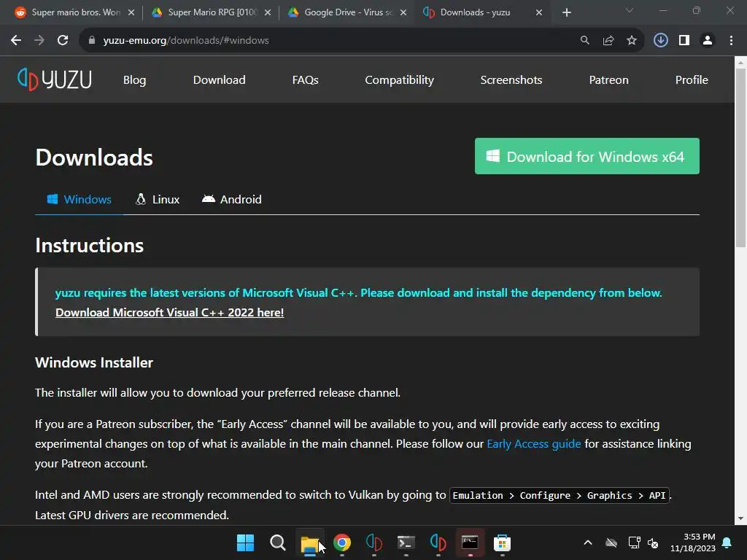This screenshot has height=560, width=747.
Task: Click the page vertical scrollbar thumb
Action: click(740, 157)
